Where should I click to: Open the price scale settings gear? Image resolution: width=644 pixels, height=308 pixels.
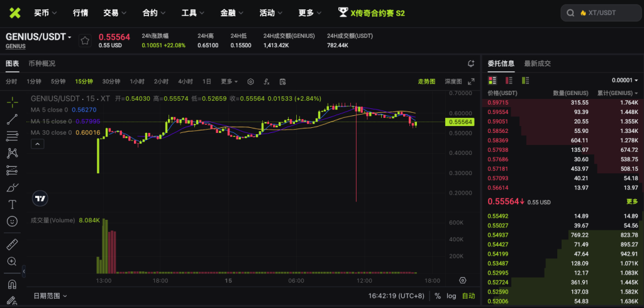pyautogui.click(x=463, y=280)
